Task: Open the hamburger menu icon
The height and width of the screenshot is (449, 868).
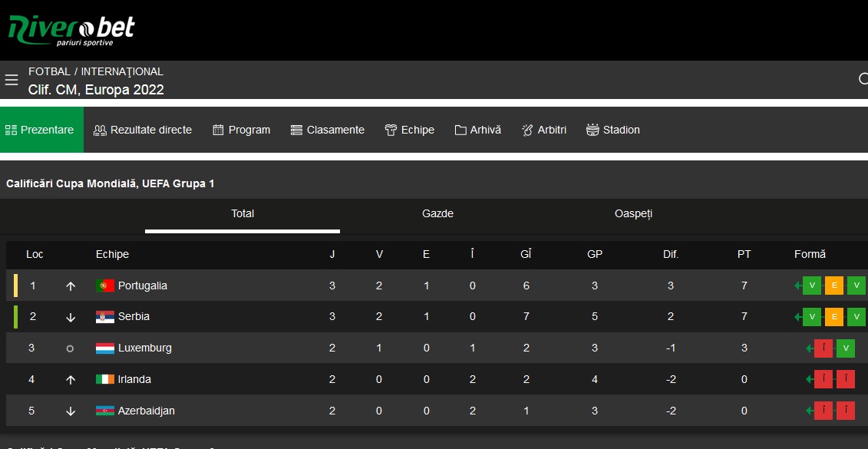Action: [x=12, y=81]
